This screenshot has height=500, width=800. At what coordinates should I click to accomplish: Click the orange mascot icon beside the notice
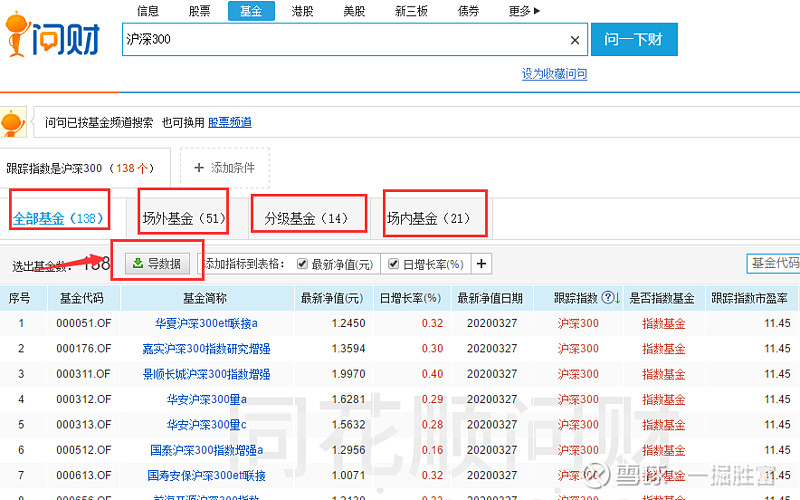[x=12, y=122]
